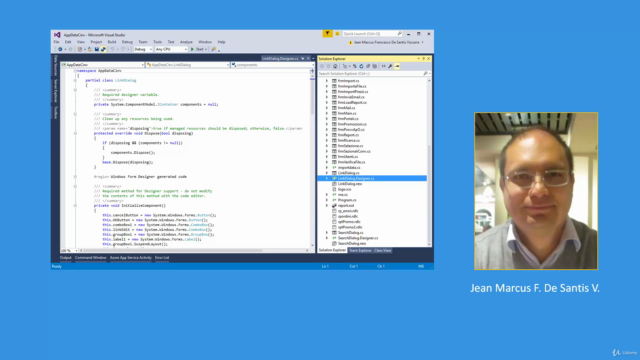Screen dimensions: 640x360
Task: Switch to the Team Explorer tab
Action: (x=360, y=251)
